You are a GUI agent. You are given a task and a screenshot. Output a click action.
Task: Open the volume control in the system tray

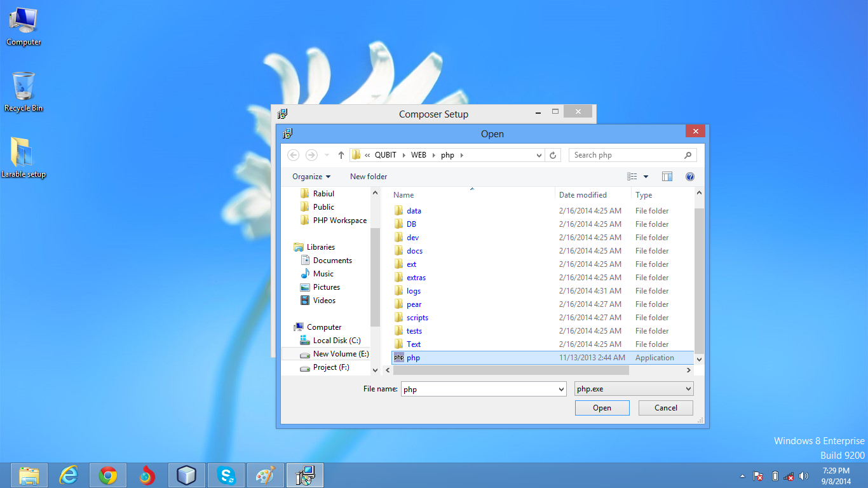click(803, 475)
